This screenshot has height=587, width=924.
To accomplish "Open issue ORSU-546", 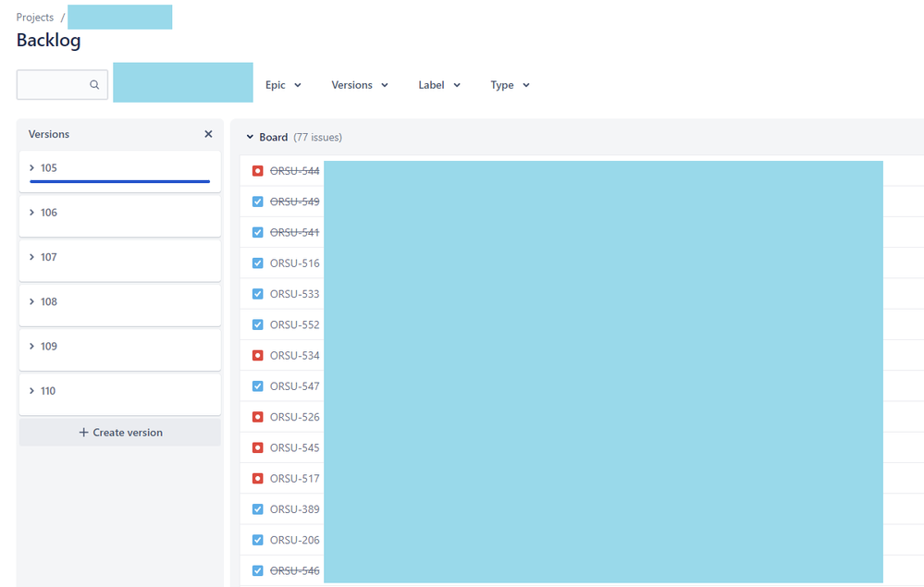I will click(295, 570).
